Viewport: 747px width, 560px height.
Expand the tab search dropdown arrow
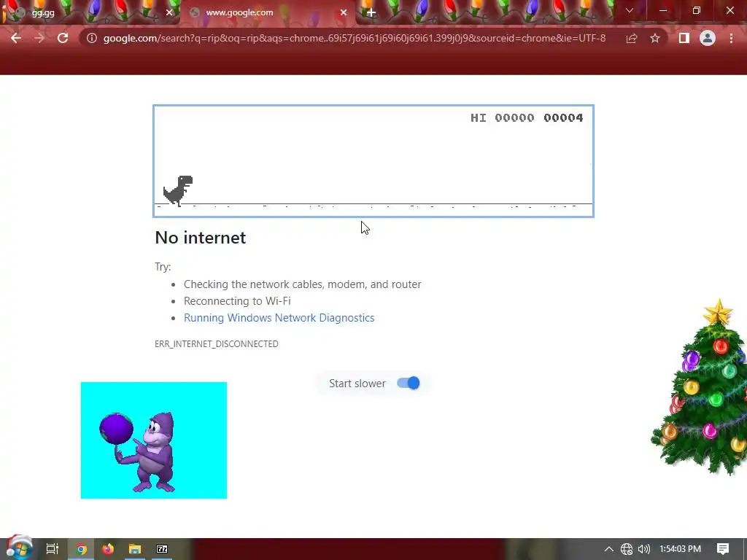(630, 10)
